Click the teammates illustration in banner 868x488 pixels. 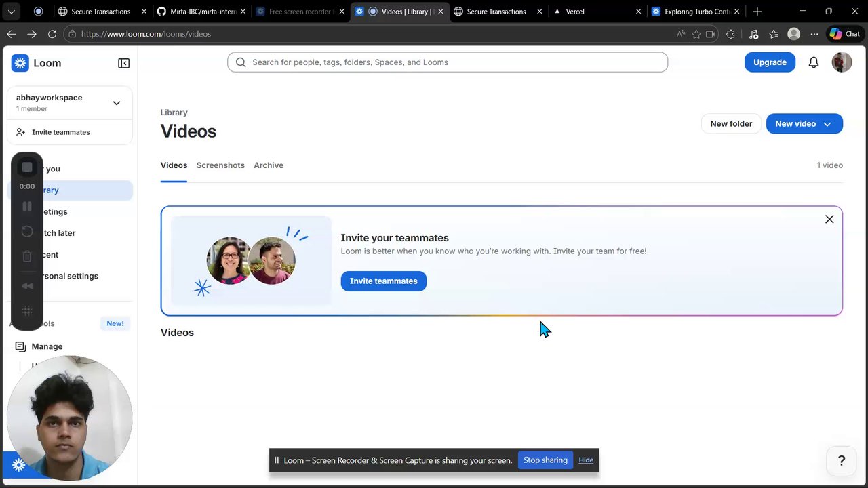(251, 260)
